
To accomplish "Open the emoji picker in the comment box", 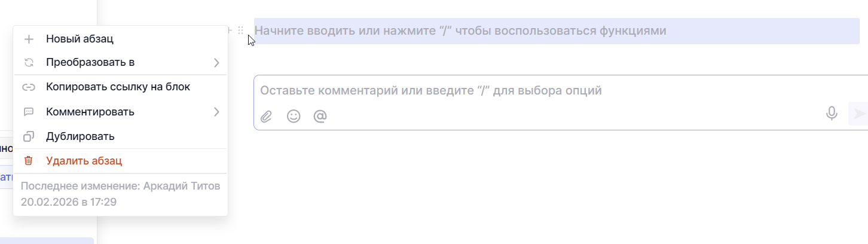I will pos(294,116).
